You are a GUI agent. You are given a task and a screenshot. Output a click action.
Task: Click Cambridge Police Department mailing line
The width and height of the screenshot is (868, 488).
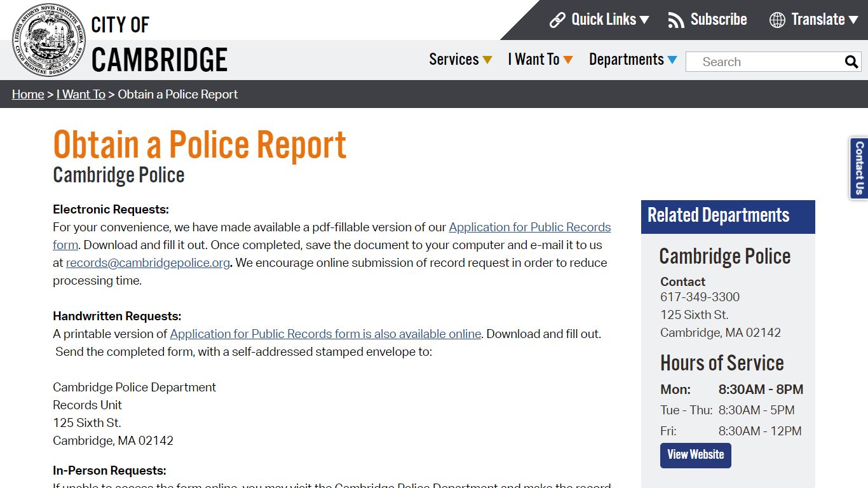point(134,387)
